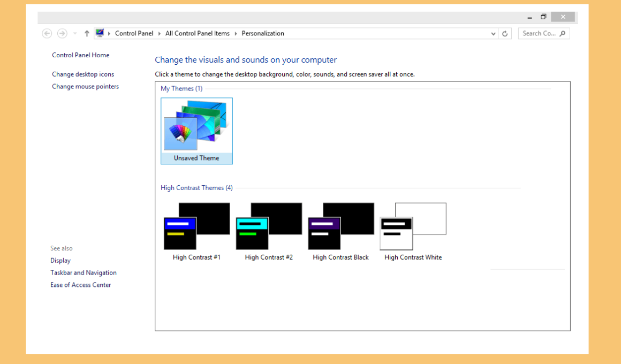The height and width of the screenshot is (364, 621).
Task: Expand the chevron before Control Panel breadcrumb
Action: click(109, 34)
